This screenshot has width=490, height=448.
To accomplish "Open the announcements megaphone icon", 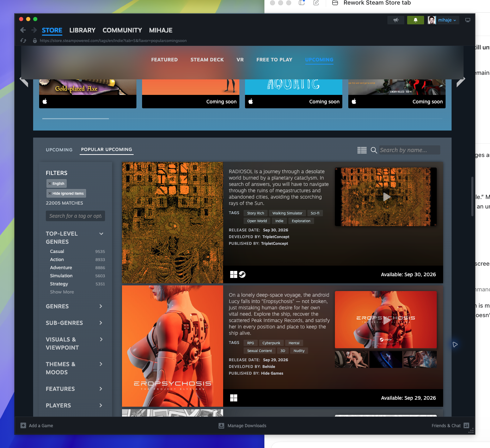I will [396, 20].
